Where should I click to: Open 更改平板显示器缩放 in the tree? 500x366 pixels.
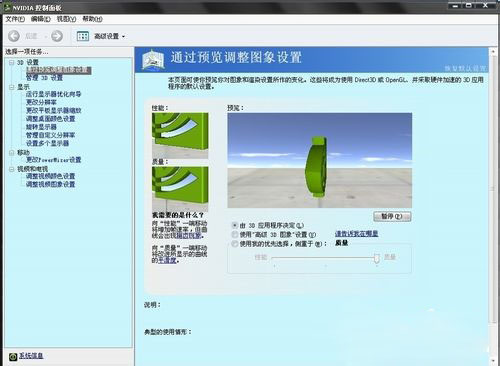[x=54, y=110]
